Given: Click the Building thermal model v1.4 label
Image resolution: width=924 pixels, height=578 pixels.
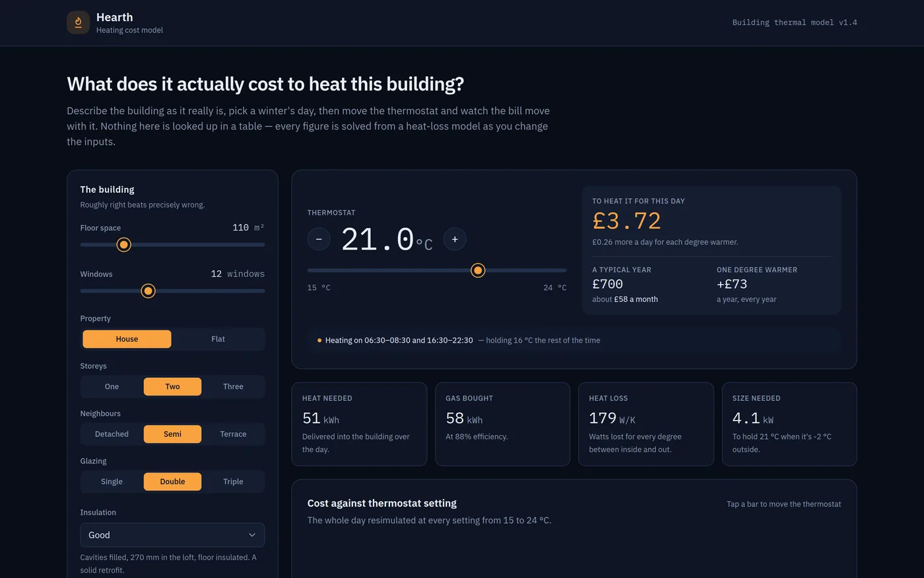Looking at the screenshot, I should coord(795,22).
